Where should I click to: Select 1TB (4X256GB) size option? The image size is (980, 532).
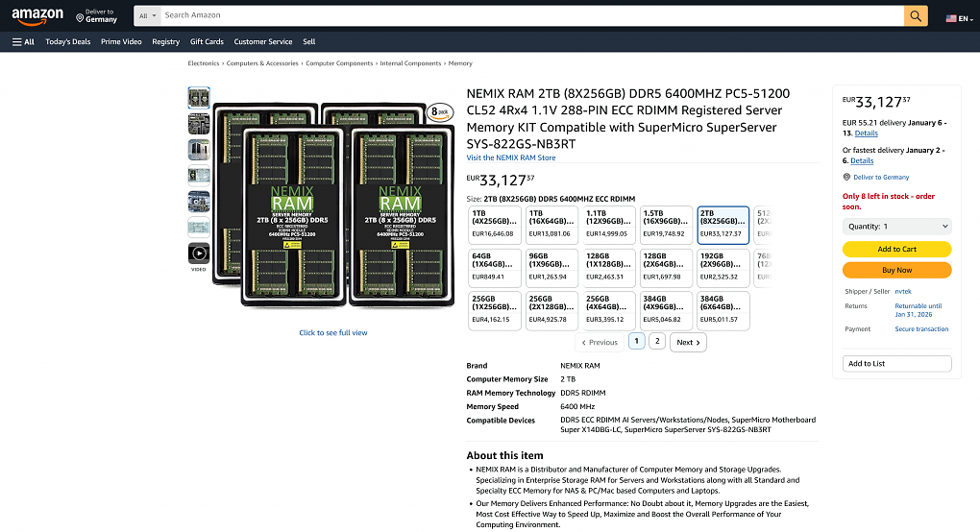(495, 225)
